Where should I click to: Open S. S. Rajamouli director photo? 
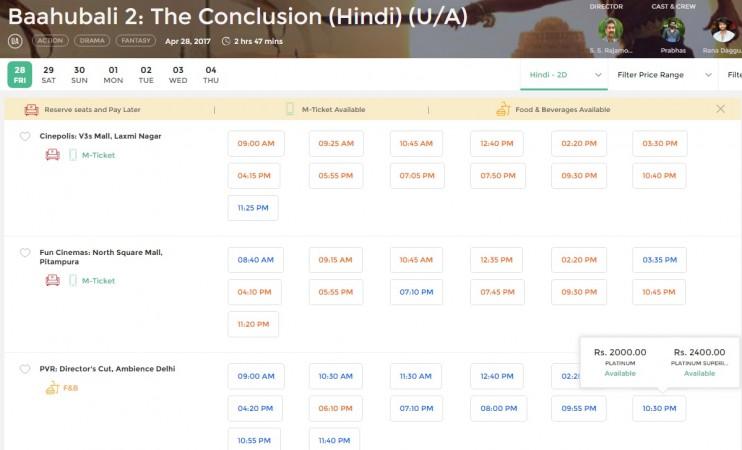pyautogui.click(x=610, y=29)
